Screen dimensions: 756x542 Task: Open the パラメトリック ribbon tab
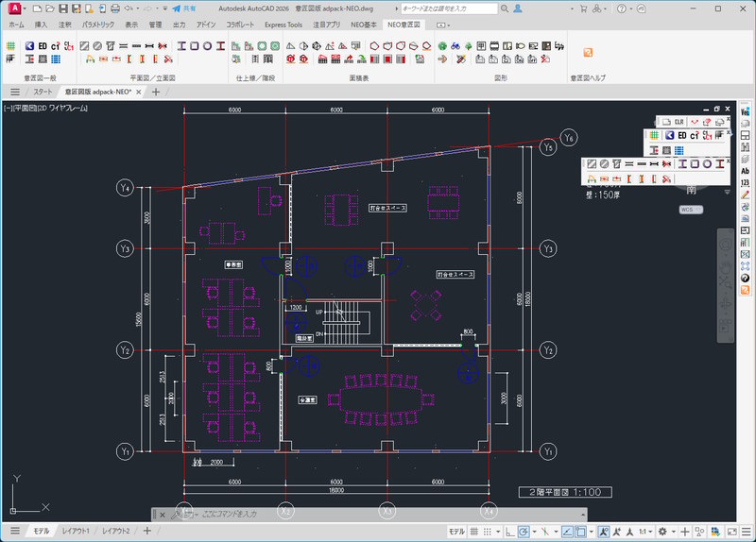coord(98,25)
